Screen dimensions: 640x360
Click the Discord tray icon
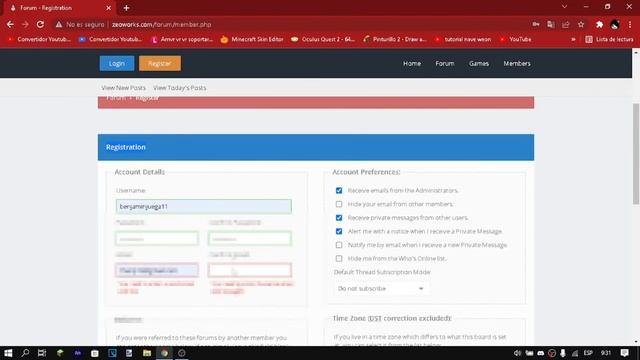click(x=541, y=353)
